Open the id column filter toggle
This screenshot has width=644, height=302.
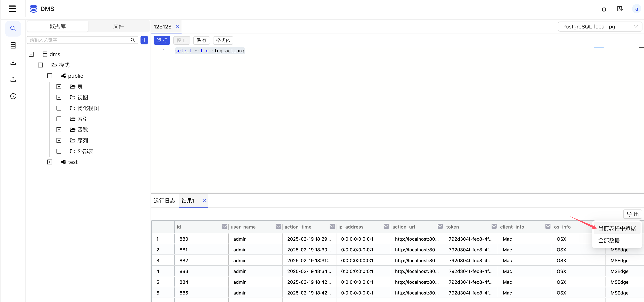tap(224, 226)
